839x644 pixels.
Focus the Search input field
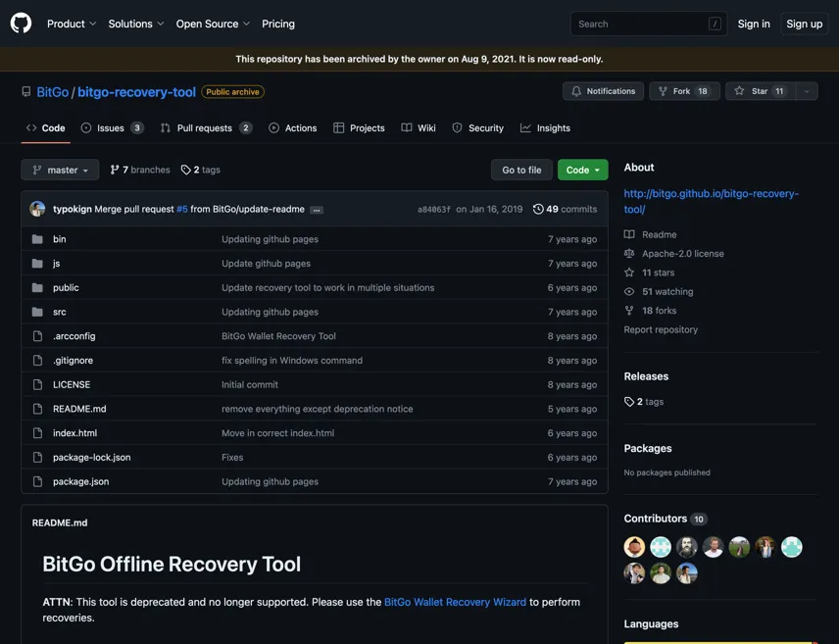pyautogui.click(x=649, y=24)
